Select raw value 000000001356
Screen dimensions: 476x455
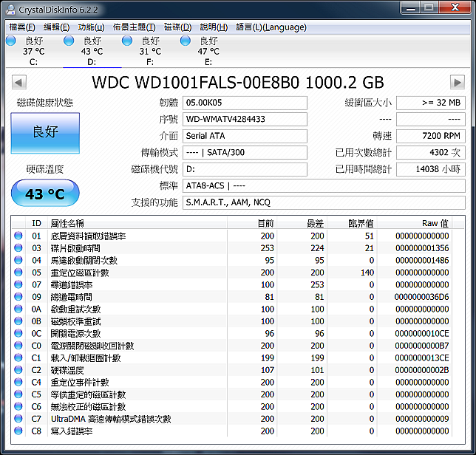(422, 248)
